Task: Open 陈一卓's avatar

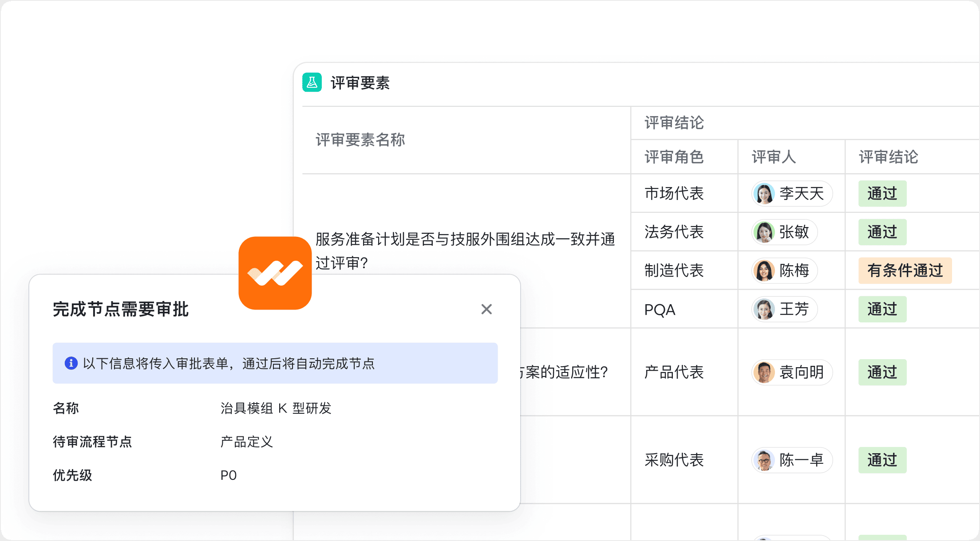Action: (764, 460)
